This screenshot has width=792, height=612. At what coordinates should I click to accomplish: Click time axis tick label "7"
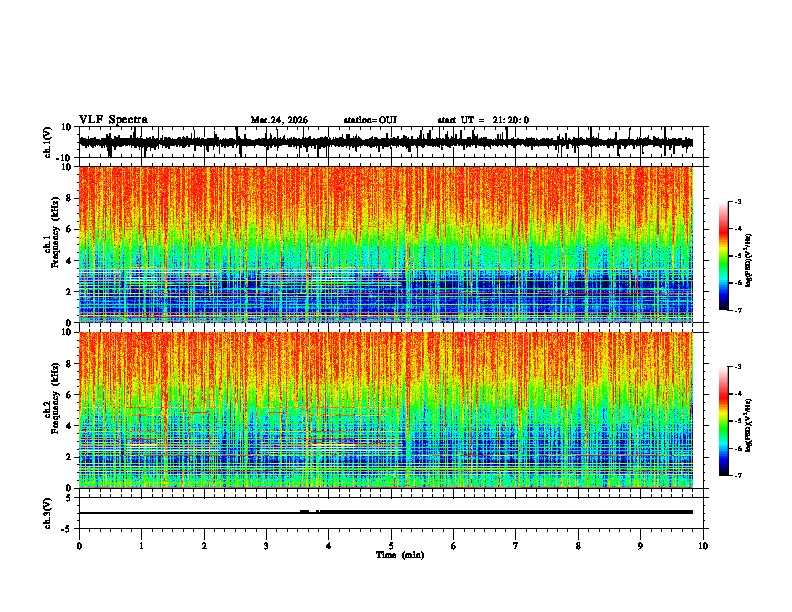pyautogui.click(x=516, y=546)
